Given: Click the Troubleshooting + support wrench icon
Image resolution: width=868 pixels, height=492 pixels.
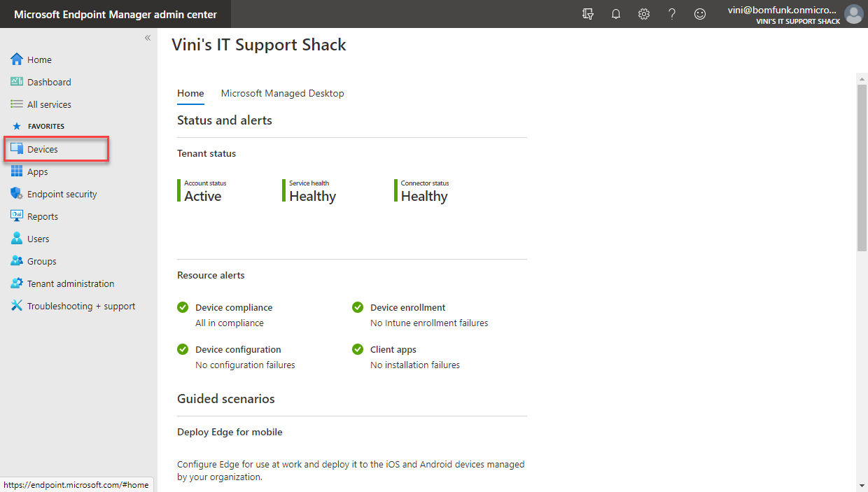Looking at the screenshot, I should 17,306.
